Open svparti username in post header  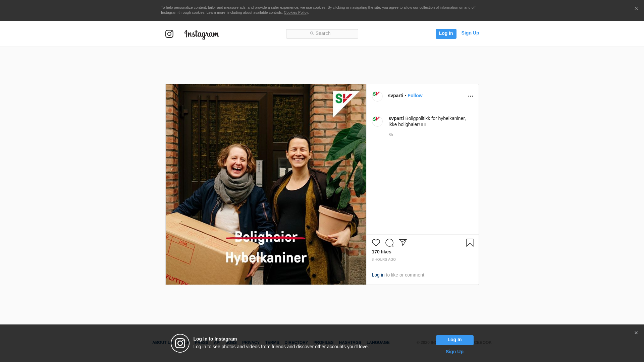point(395,96)
